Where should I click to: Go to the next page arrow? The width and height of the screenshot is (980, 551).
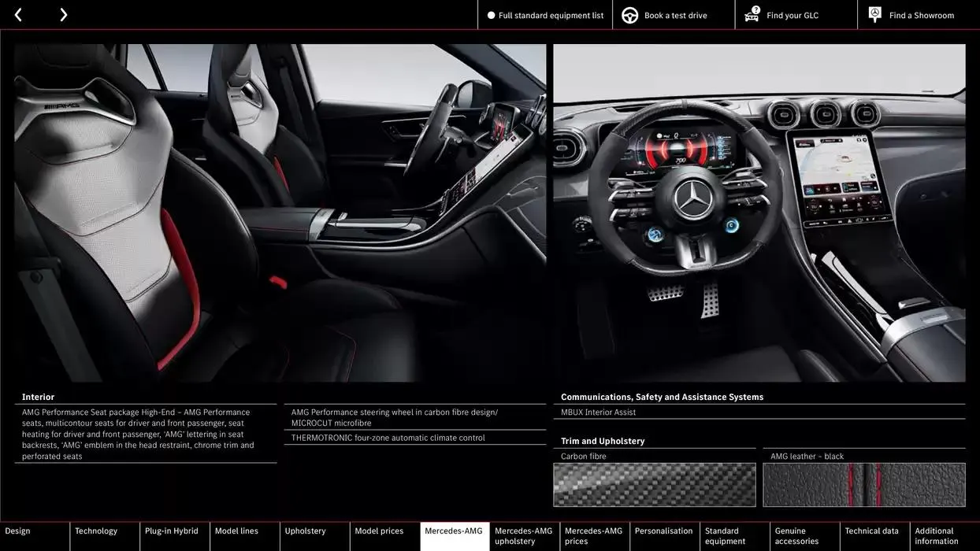[63, 15]
